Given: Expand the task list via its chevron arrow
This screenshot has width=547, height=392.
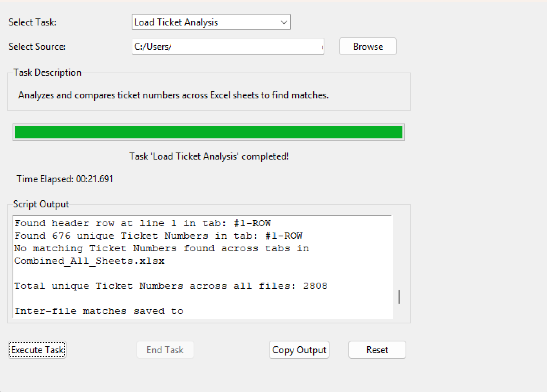Looking at the screenshot, I should [x=283, y=22].
